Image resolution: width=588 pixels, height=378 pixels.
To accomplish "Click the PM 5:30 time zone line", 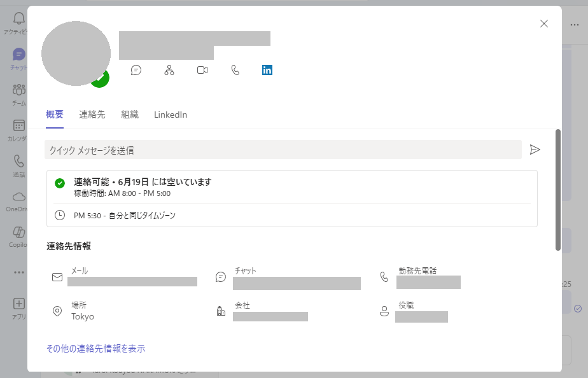I will (x=125, y=216).
